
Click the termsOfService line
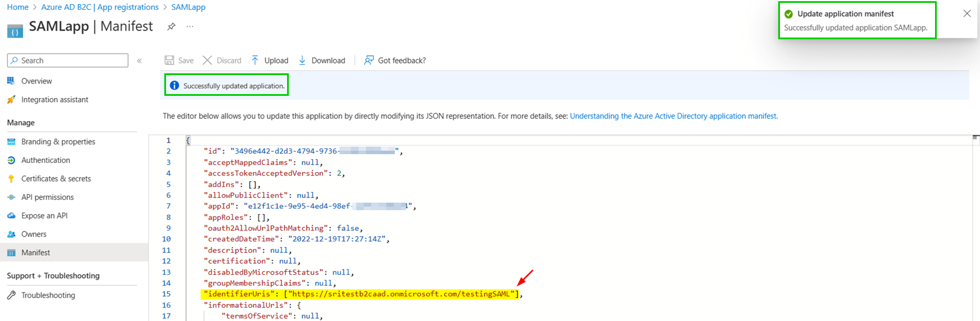click(273, 316)
